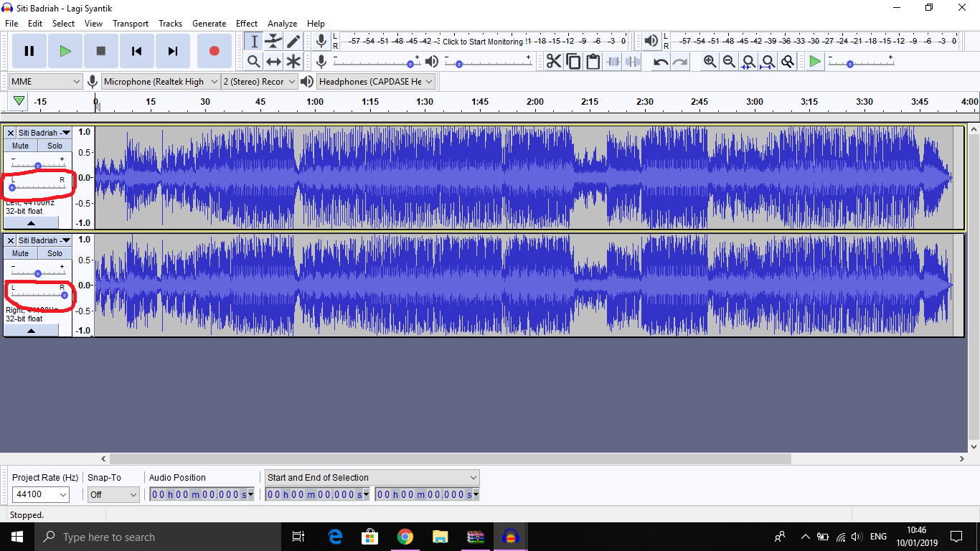
Task: Expand the Project Rate 44100 dropdown
Action: pos(41,494)
